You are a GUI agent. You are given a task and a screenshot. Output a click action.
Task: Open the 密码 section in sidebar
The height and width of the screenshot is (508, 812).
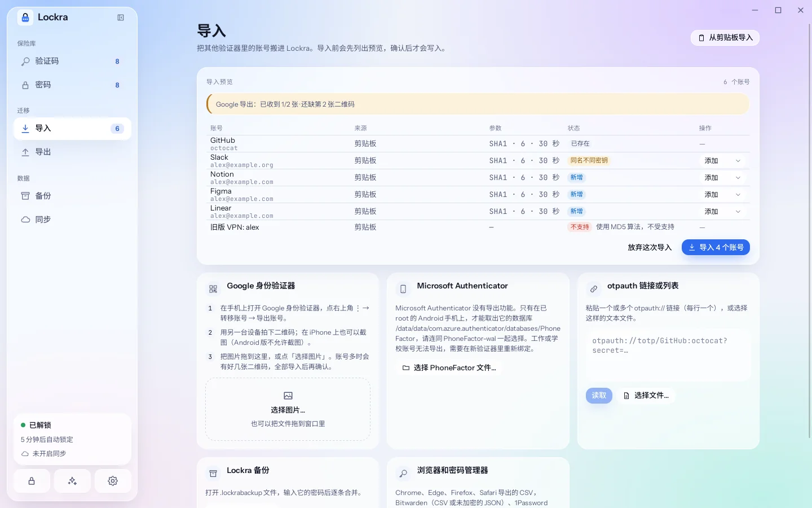(x=72, y=85)
